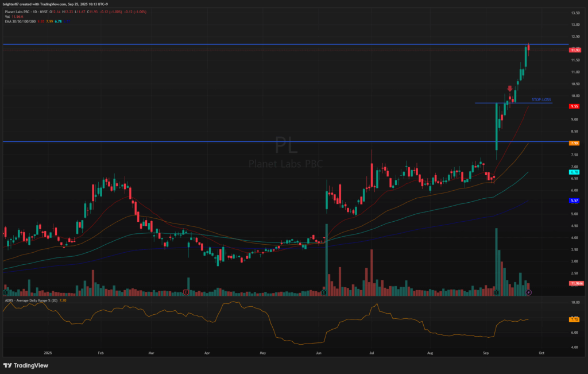
Task: Select the EMA 20/50/100/200 indicator legend
Action: [20, 21]
